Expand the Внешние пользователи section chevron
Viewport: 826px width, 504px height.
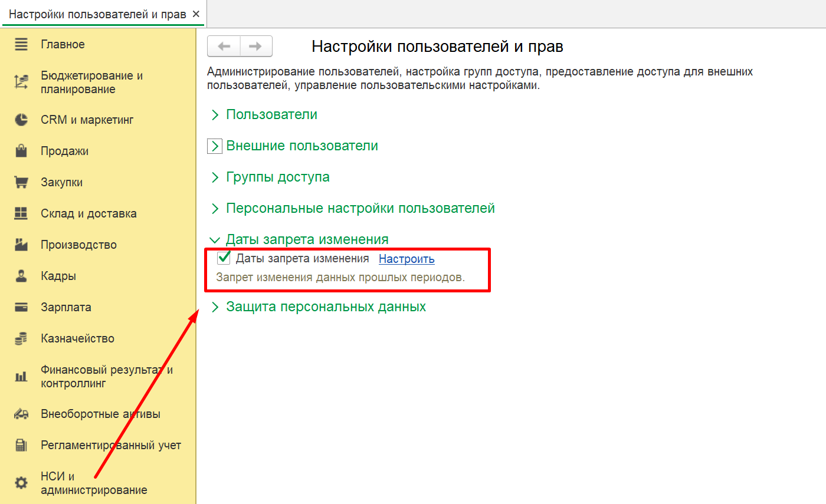(215, 146)
